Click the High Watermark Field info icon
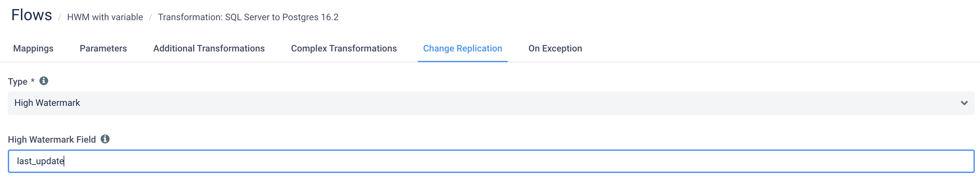Screen dimensions: 980x185 105,139
